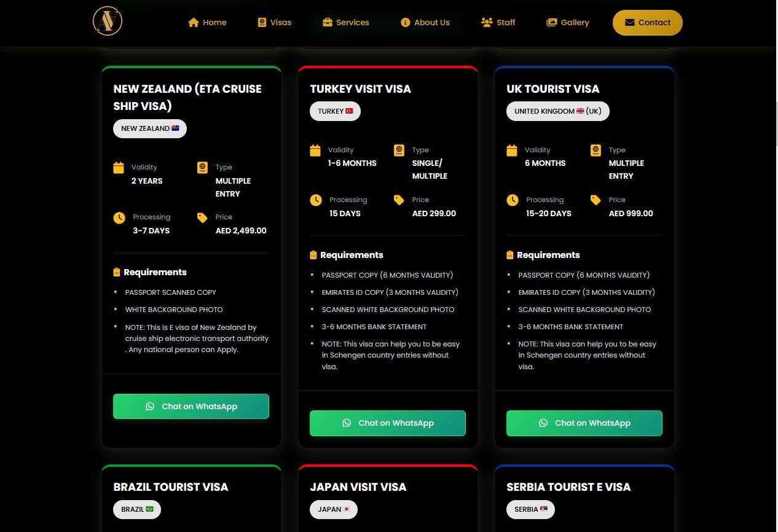Click the New Zealand validity calendar icon
The width and height of the screenshot is (778, 532).
pyautogui.click(x=119, y=168)
